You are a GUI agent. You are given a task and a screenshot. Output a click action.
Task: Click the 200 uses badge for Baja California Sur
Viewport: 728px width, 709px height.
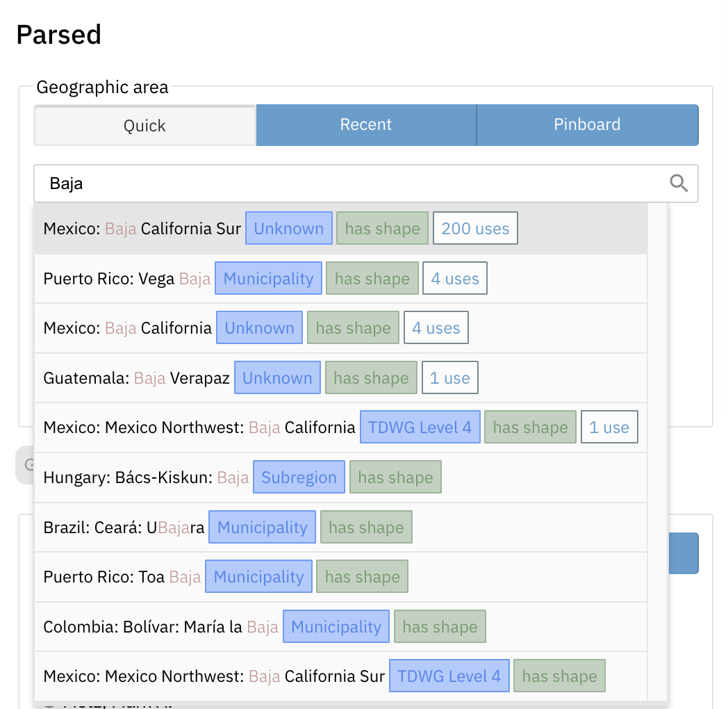point(475,227)
